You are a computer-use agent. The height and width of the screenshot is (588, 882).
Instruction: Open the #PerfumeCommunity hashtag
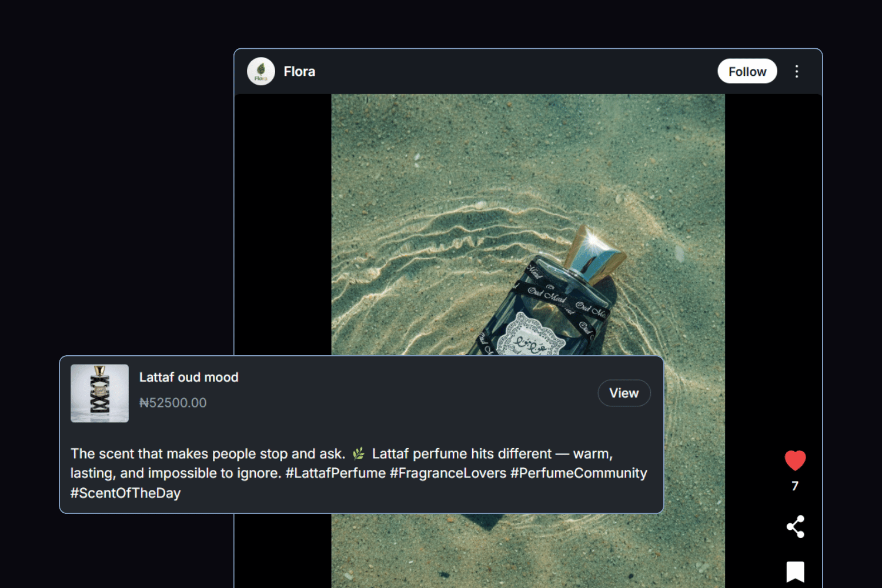579,473
